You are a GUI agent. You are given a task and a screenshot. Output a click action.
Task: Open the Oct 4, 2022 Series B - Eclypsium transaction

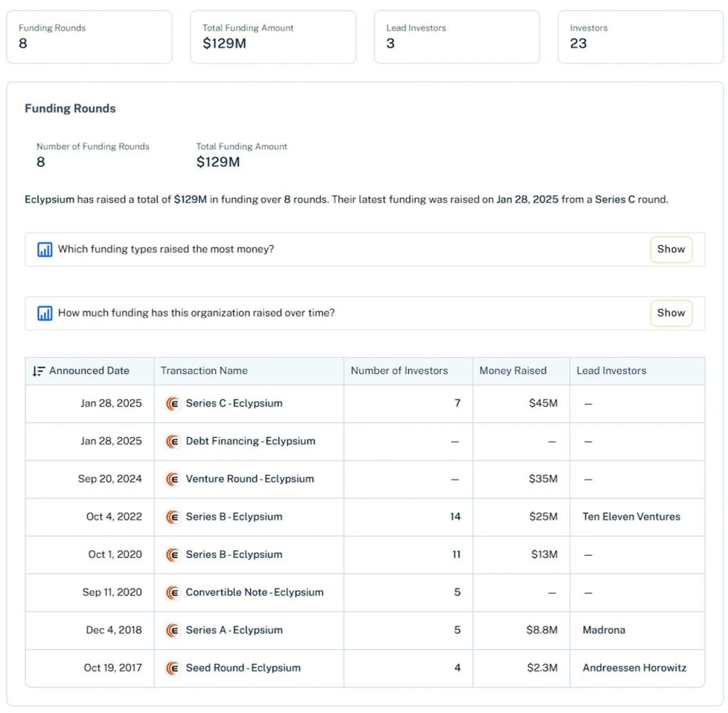point(234,517)
